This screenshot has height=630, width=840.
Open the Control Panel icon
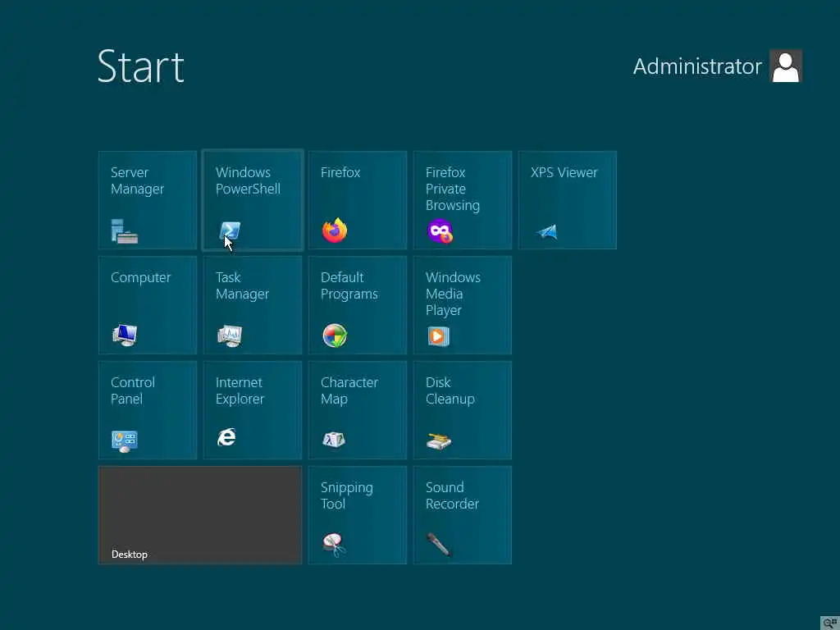125,441
